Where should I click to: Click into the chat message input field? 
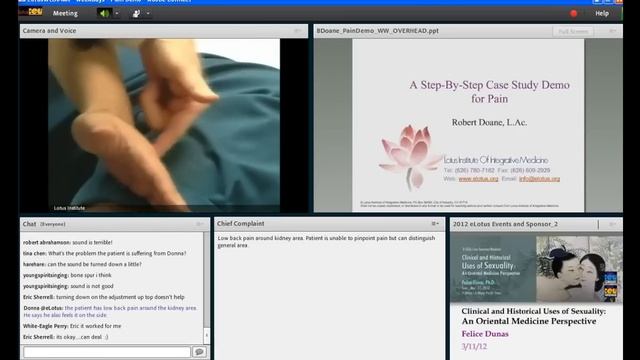point(107,352)
